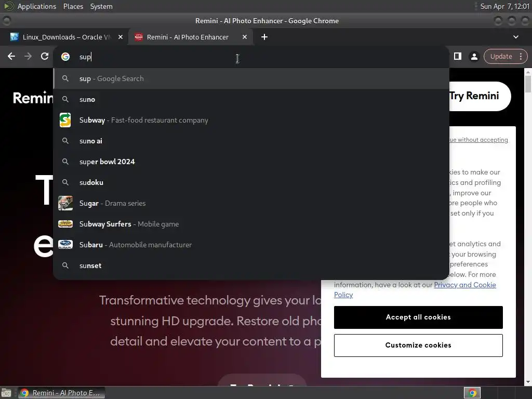Viewport: 532px width, 399px height.
Task: Open the Applications menu
Action: (37, 6)
